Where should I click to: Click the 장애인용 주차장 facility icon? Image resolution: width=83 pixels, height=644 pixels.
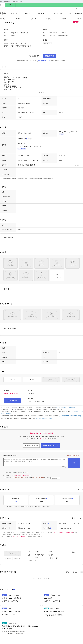[x=12, y=315]
